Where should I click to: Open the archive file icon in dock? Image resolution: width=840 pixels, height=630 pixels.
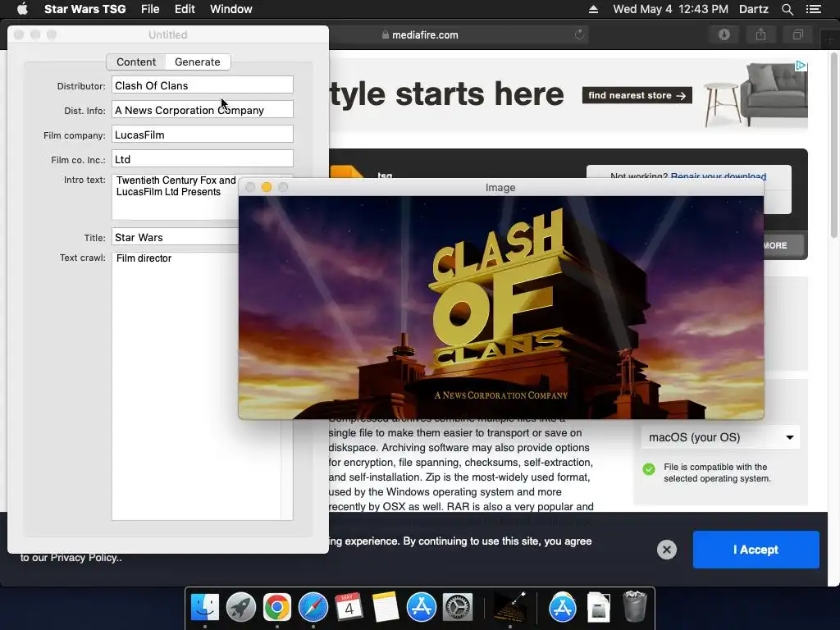[x=598, y=608]
